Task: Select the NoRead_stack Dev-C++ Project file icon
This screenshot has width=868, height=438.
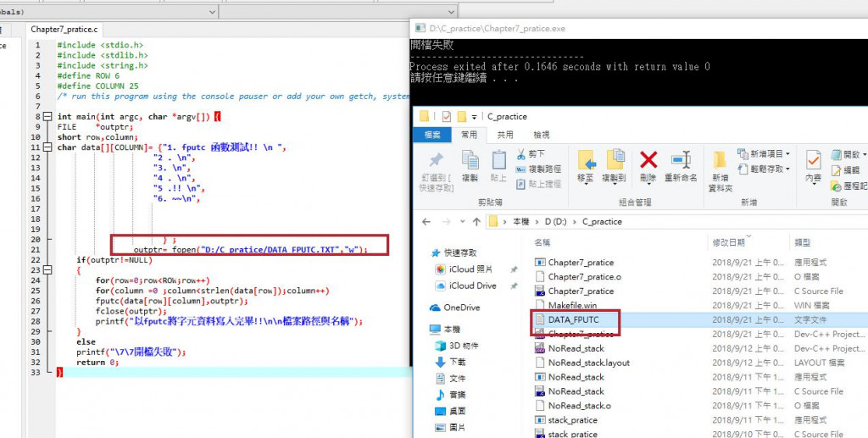Action: (x=540, y=348)
